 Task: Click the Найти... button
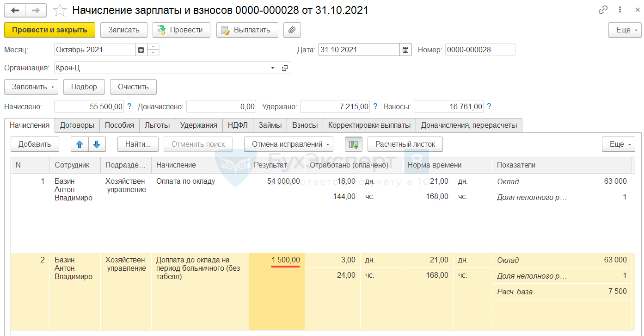tap(138, 144)
